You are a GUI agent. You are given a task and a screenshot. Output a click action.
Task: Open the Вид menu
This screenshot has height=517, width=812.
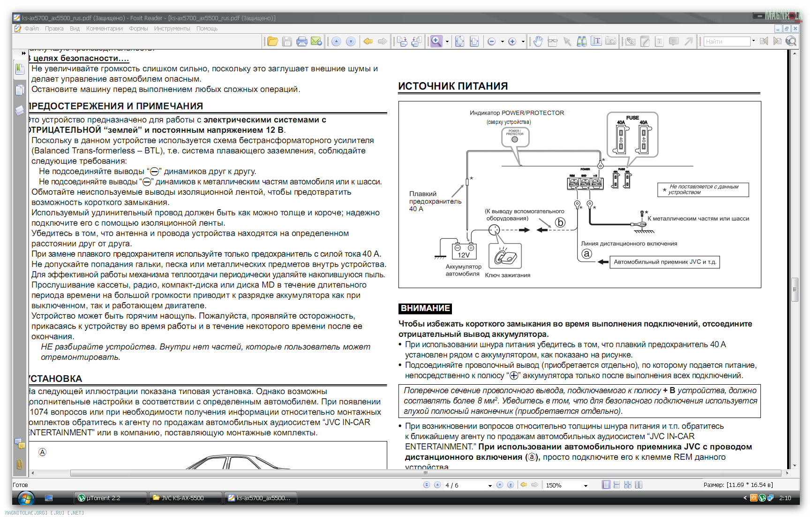point(75,29)
